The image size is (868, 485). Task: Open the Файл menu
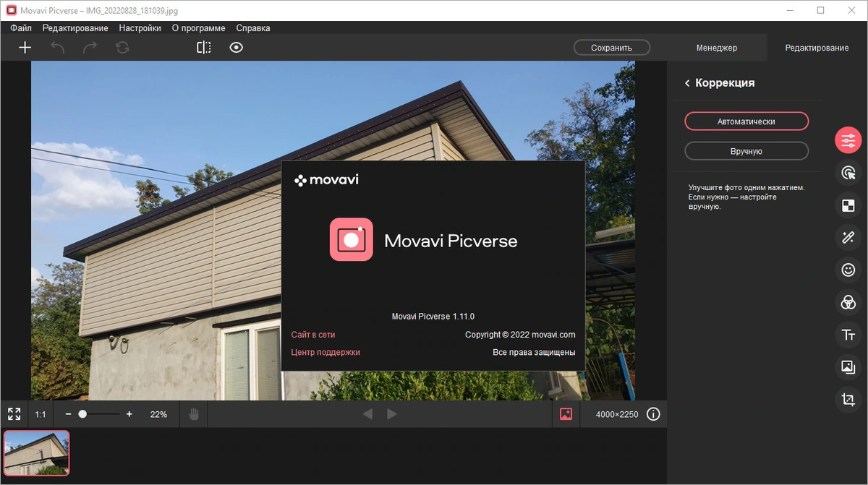(21, 28)
